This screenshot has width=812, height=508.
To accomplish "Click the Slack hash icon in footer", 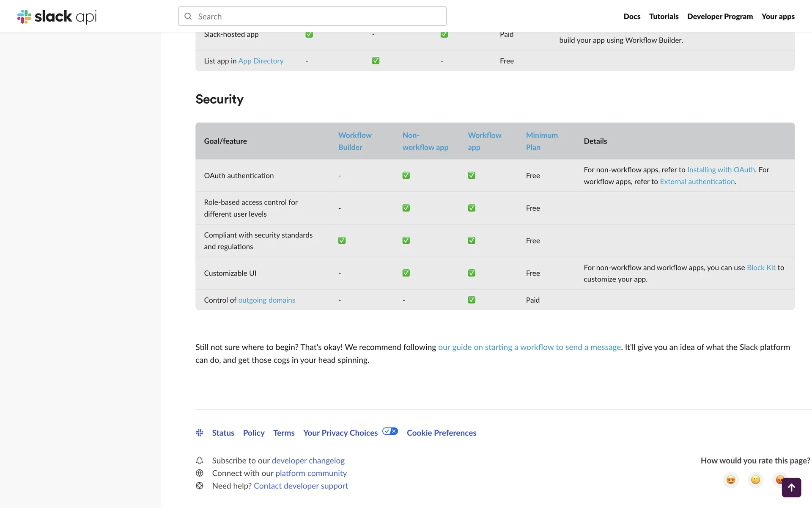I will point(200,433).
